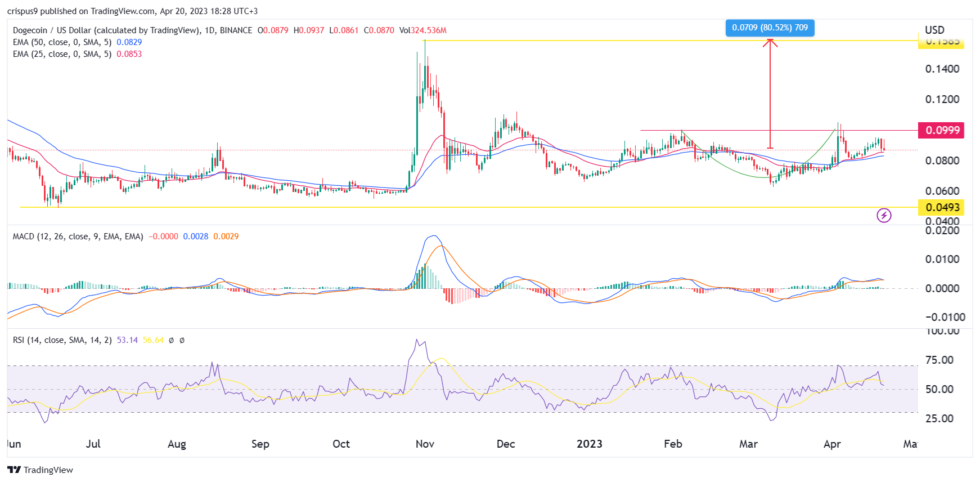Click the Dec label on time axis
Viewport: 980px width, 482px height.
click(x=506, y=444)
